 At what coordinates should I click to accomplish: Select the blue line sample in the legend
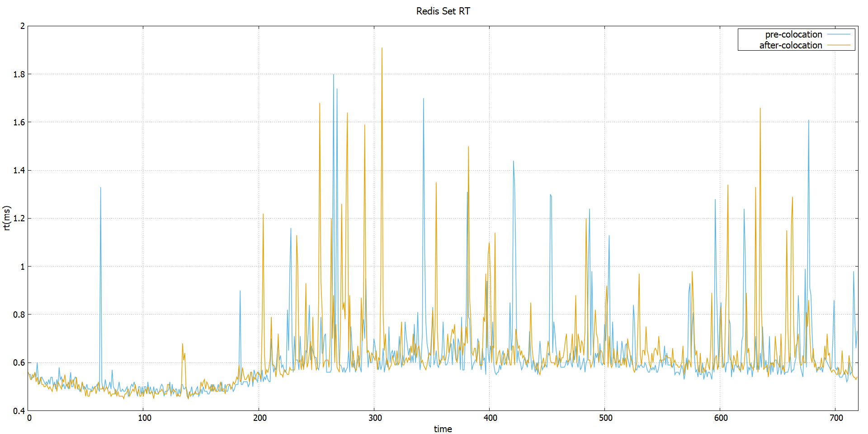click(839, 34)
